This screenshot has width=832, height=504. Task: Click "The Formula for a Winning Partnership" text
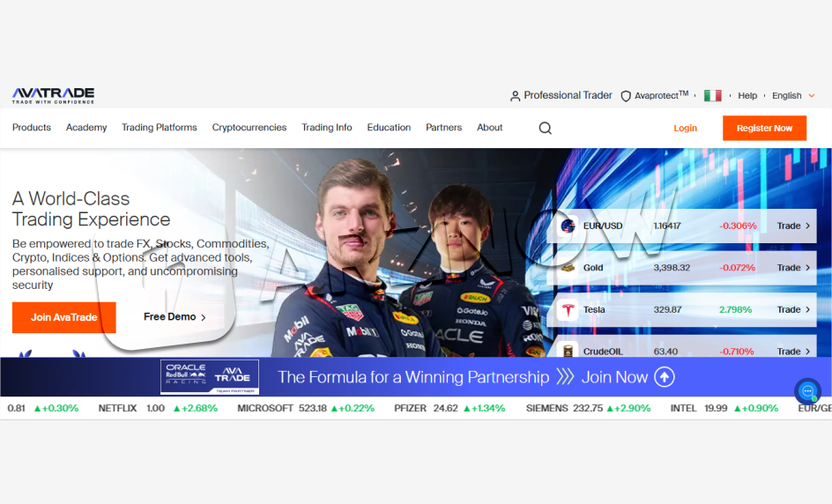coord(413,377)
